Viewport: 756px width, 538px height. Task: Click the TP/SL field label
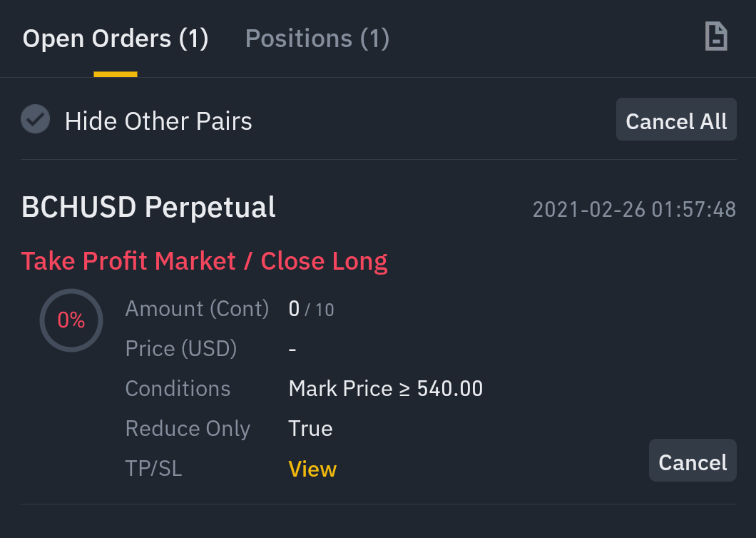(x=154, y=469)
